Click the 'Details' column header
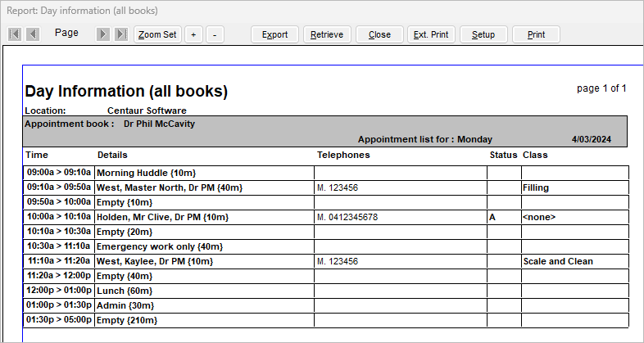 (x=112, y=155)
